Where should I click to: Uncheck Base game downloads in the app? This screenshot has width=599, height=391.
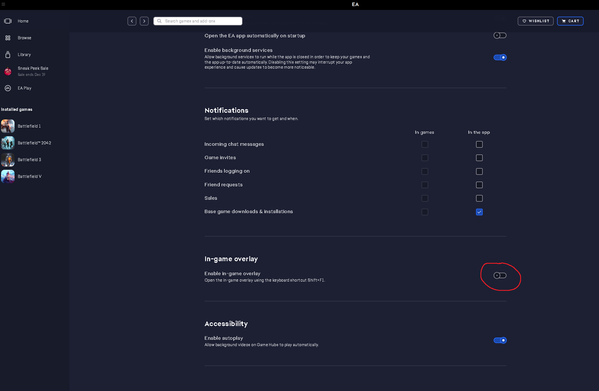click(479, 212)
